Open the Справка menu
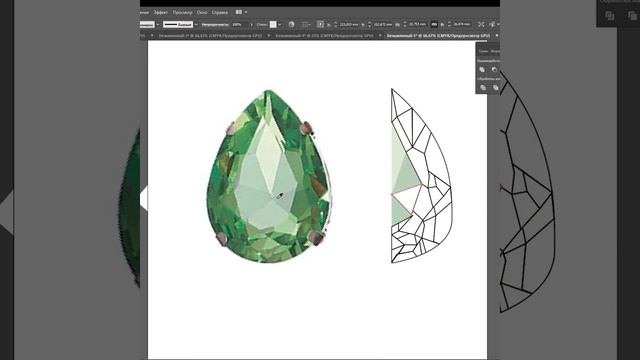The image size is (640, 360). coord(220,12)
